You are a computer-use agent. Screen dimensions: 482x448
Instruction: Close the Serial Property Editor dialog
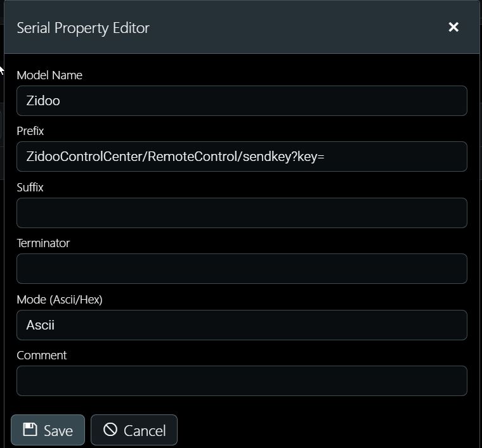[453, 27]
